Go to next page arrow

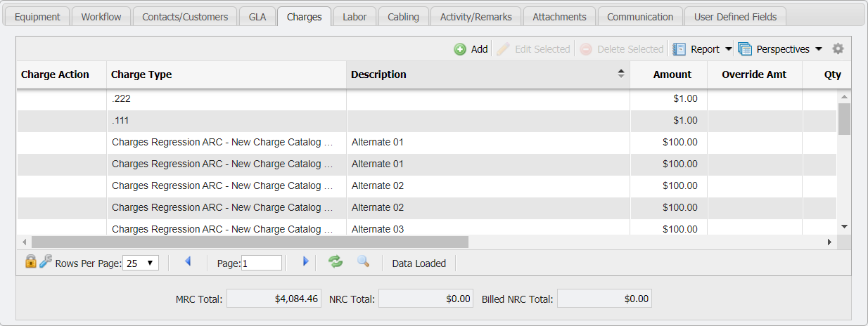pyautogui.click(x=305, y=262)
